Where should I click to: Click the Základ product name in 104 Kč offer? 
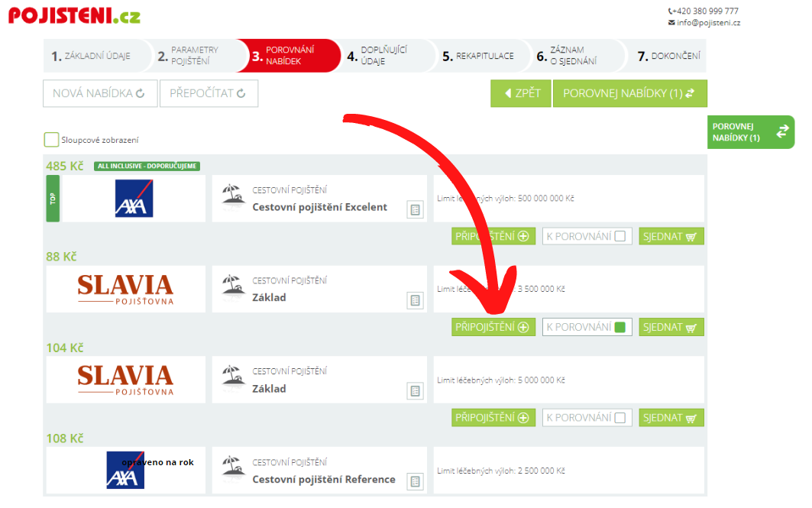point(269,389)
